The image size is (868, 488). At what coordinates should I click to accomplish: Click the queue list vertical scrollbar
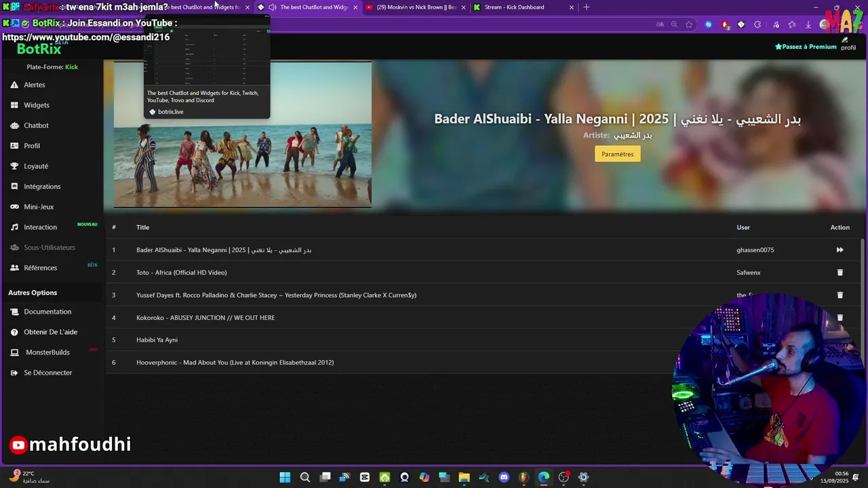(x=863, y=305)
